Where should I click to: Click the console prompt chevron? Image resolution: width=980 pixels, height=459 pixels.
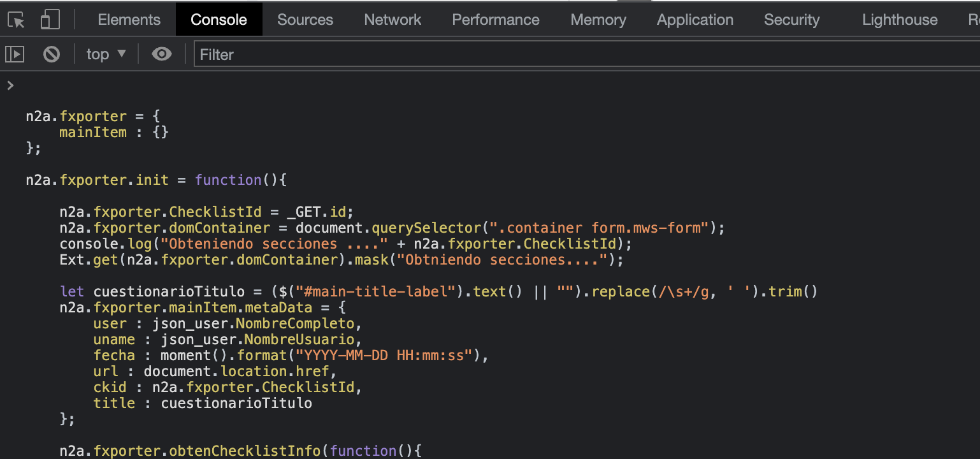coord(10,85)
